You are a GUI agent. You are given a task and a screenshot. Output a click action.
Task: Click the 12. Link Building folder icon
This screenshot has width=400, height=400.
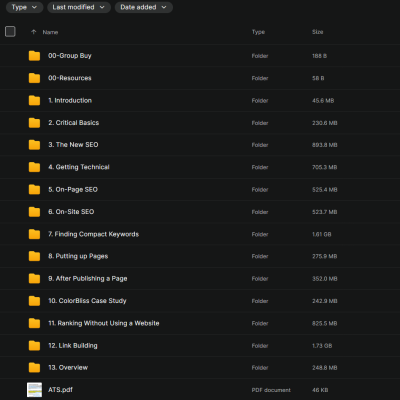(x=34, y=345)
